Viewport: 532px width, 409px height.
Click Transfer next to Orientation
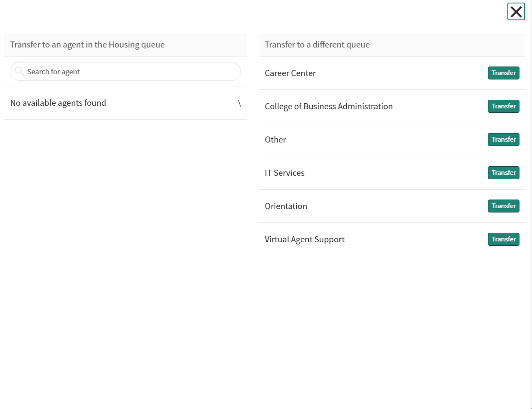pos(503,206)
